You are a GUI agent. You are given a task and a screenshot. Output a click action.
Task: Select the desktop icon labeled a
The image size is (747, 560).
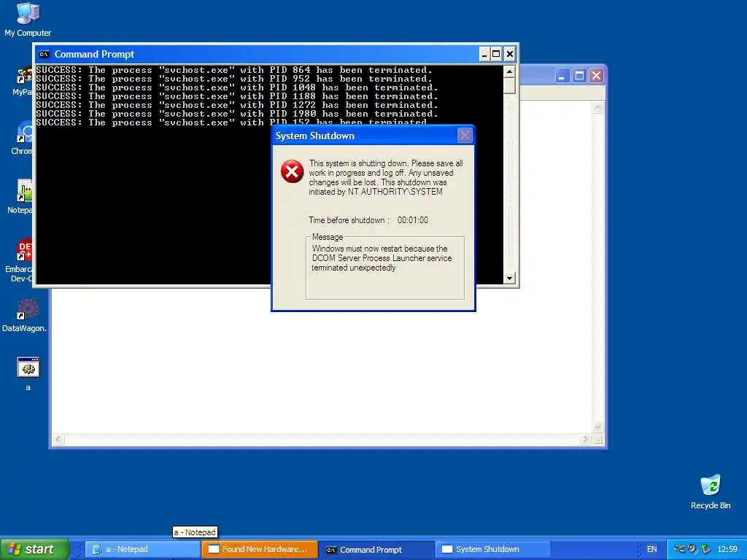coord(28,374)
